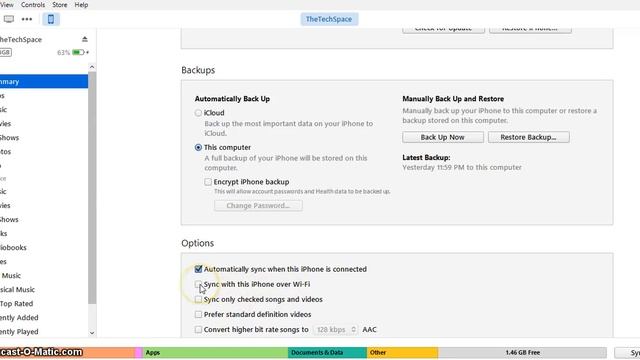
Task: Enable Encrypt iPhone backup
Action: 208,182
